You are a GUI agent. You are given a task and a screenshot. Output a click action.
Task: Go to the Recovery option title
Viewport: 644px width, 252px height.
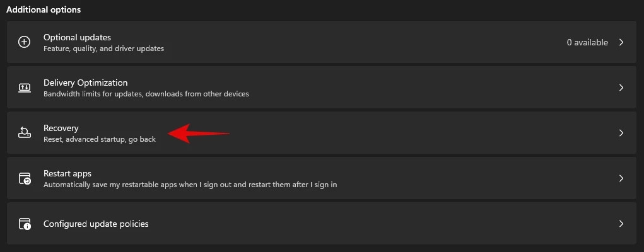(61, 128)
